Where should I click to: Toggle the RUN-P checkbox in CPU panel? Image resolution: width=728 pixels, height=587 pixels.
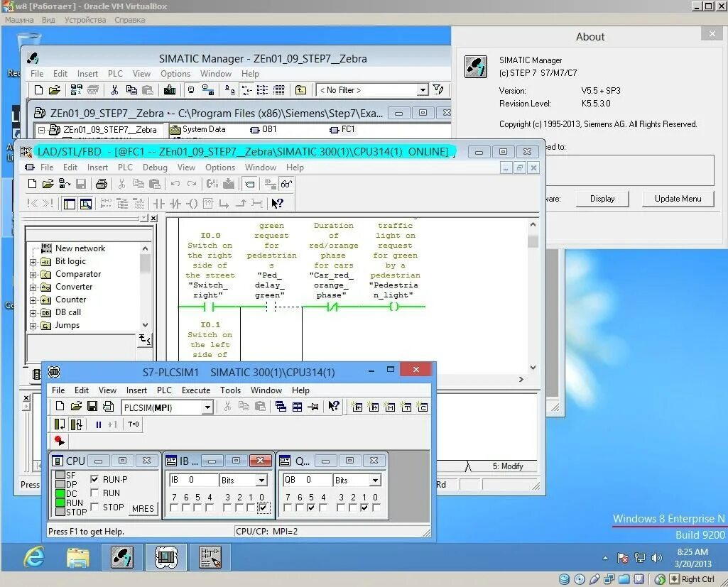point(94,479)
